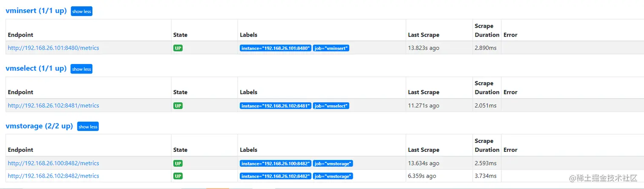644x189 pixels.
Task: Open the 192.168.26.101:8480 metrics endpoint link
Action: tap(53, 48)
